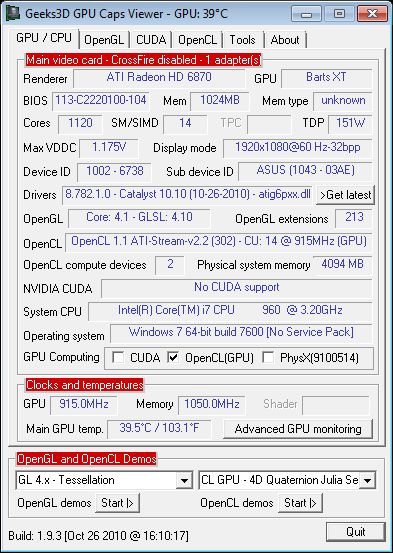
Task: Click the OpenCL 1.1 ATI-Stream field
Action: [x=219, y=242]
